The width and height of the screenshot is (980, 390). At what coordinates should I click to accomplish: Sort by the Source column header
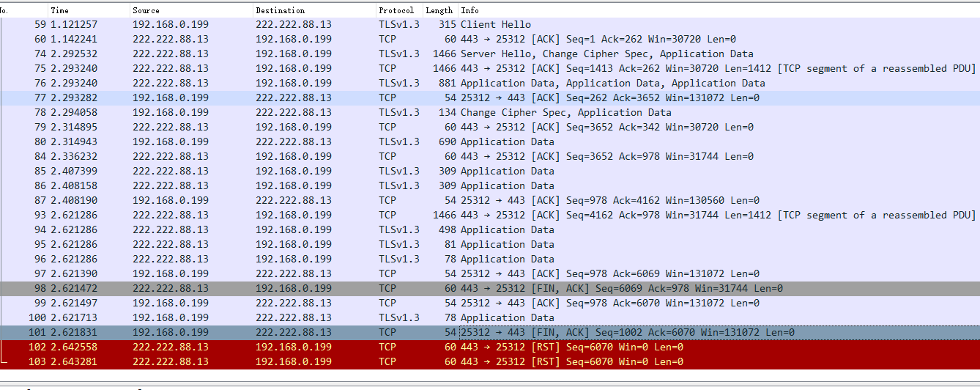[x=191, y=10]
